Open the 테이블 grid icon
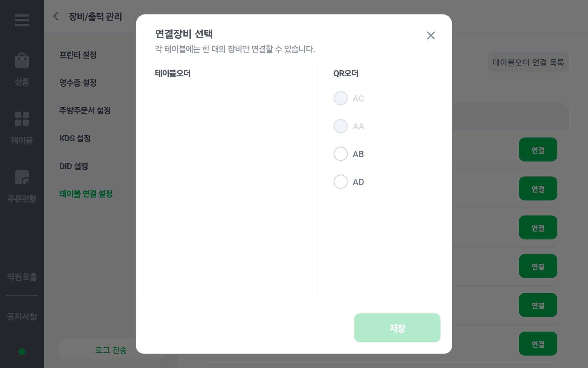Viewport: 588px width, 368px height. tap(22, 119)
